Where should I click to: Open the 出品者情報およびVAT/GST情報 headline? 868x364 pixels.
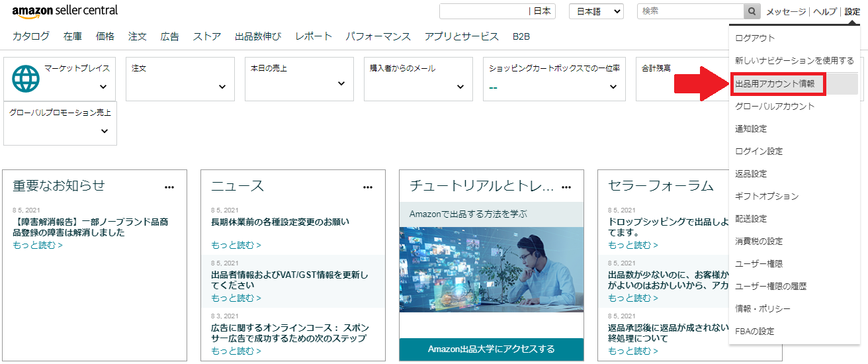pos(290,280)
